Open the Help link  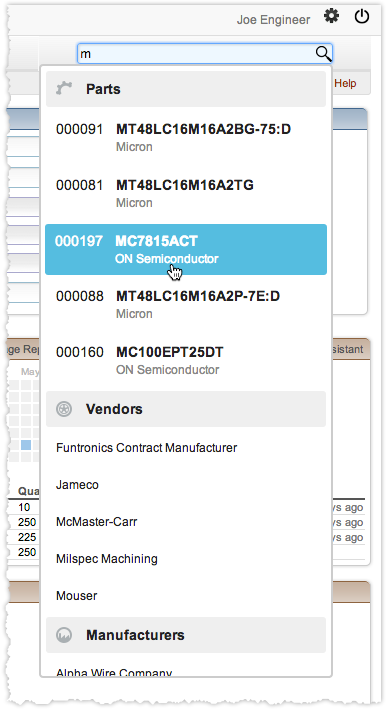click(345, 83)
